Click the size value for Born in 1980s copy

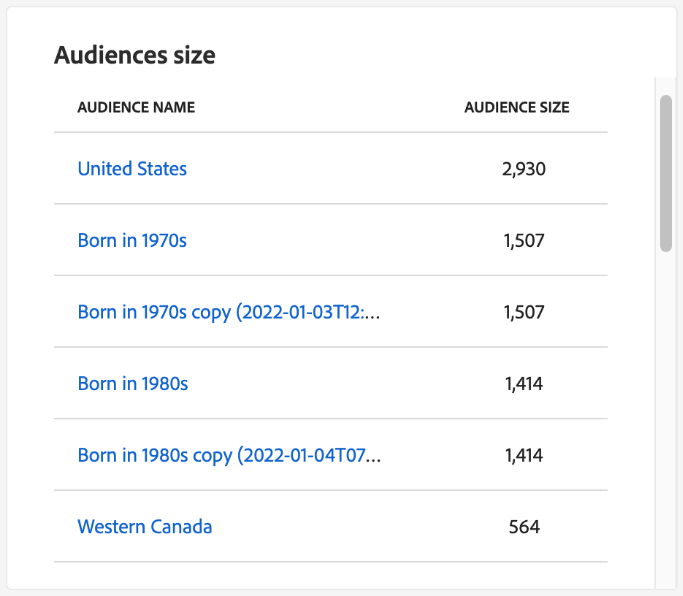(x=524, y=456)
